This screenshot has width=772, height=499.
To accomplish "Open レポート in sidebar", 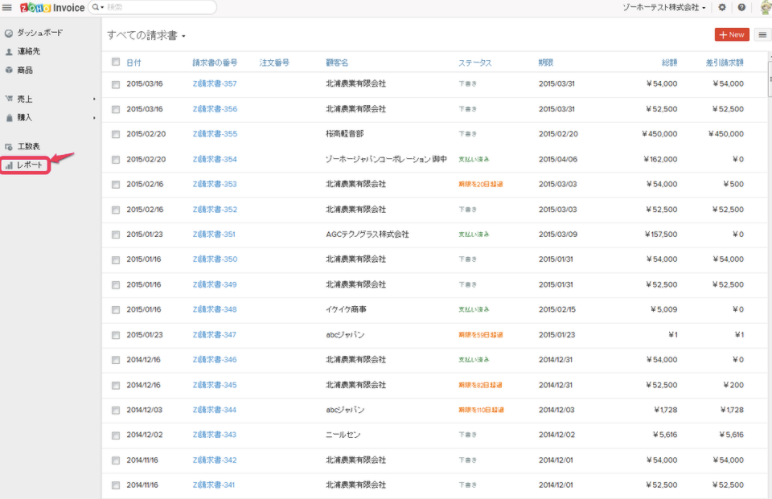I will [x=30, y=165].
